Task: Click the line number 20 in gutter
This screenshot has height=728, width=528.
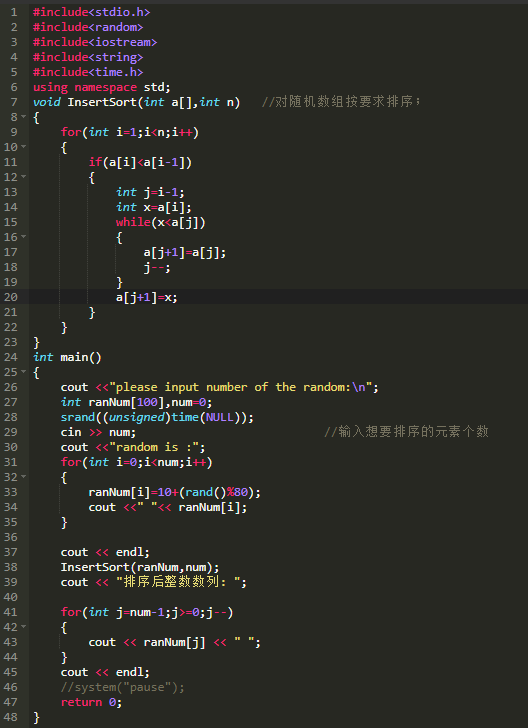Action: click(x=10, y=297)
